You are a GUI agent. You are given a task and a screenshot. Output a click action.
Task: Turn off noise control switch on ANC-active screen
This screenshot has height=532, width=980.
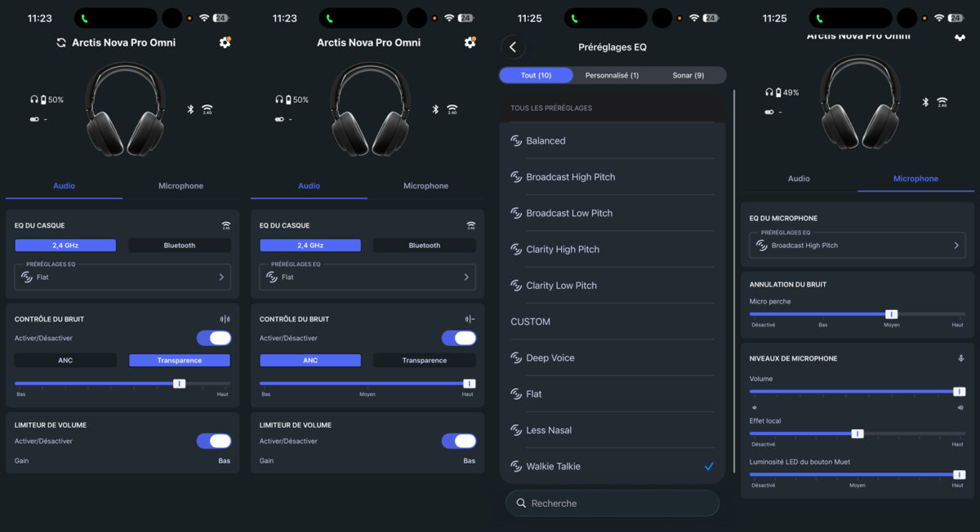tap(459, 338)
